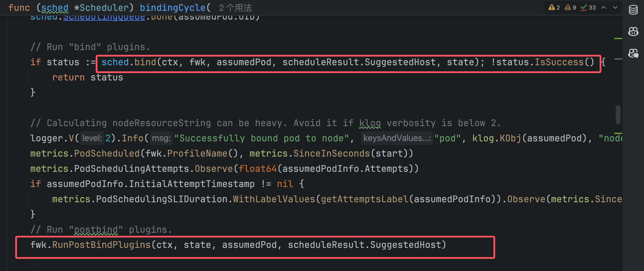Click RunPostBindPlugins method call
This screenshot has width=644, height=271.
tap(101, 245)
